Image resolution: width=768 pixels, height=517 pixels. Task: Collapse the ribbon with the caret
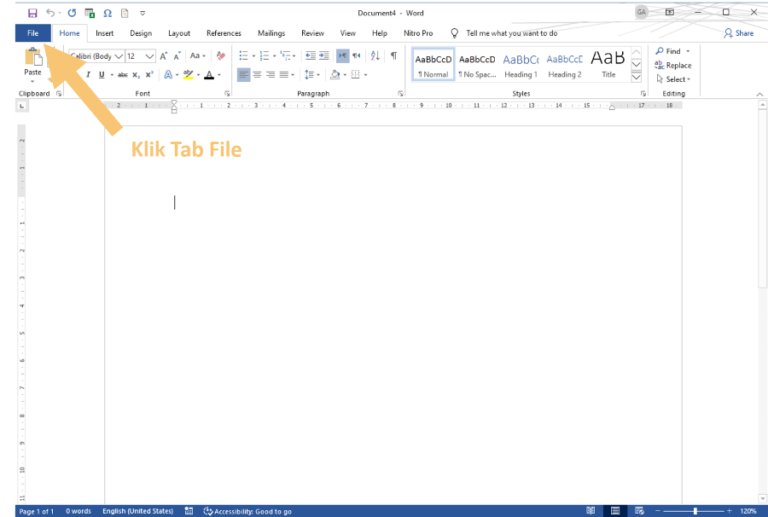[x=759, y=94]
